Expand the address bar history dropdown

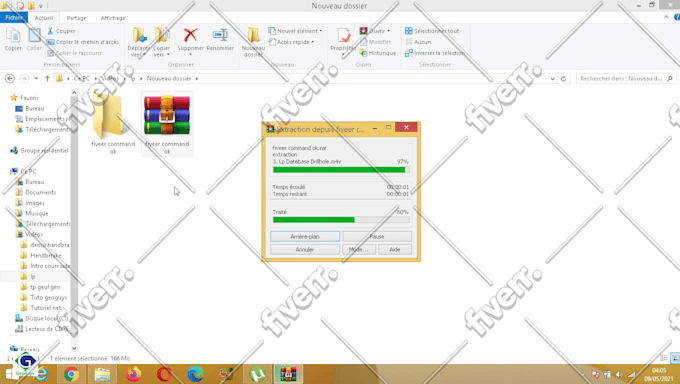552,79
